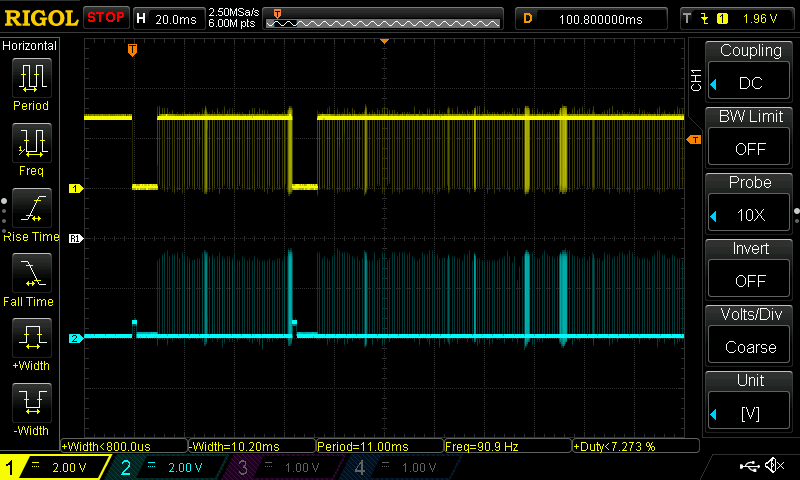Click the trigger source channel 1 badge
800x480 pixels.
point(722,19)
